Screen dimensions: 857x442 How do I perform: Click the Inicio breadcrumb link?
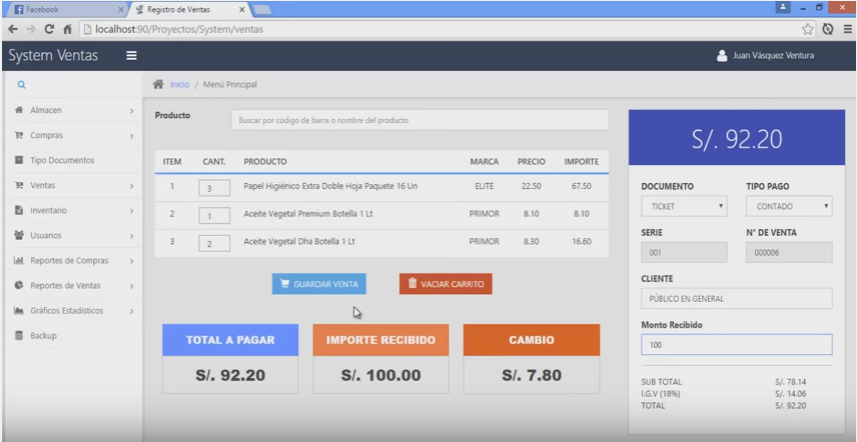179,85
